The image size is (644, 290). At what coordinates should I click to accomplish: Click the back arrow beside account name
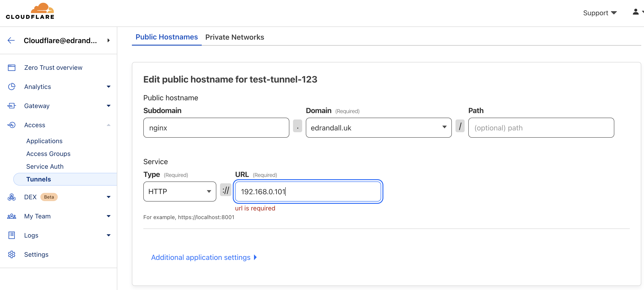(x=11, y=40)
